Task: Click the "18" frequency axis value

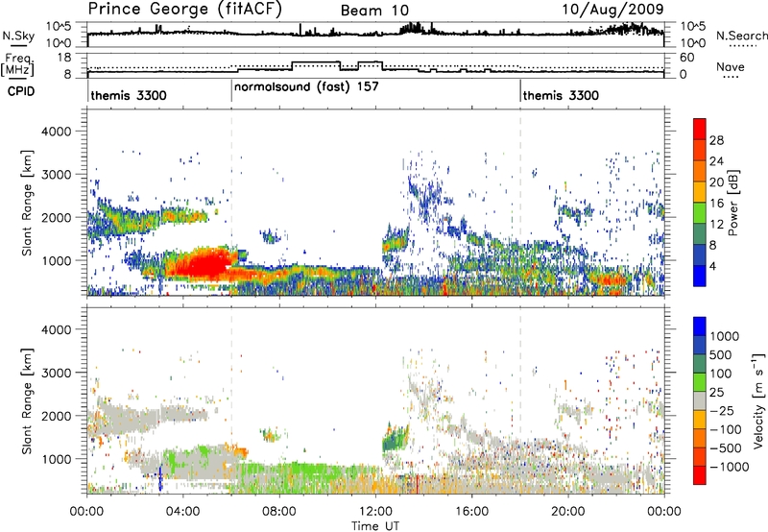Action: pyautogui.click(x=64, y=58)
